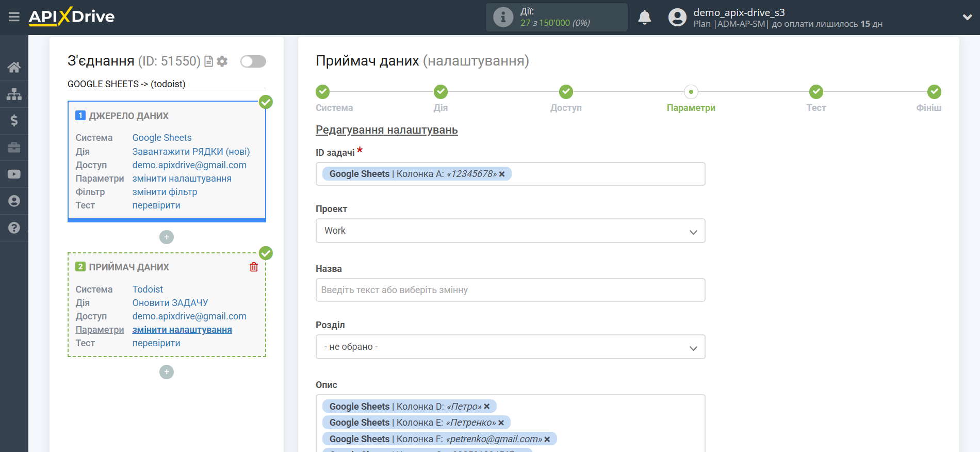
Task: Remove the Колонка A variable tag
Action: tap(502, 174)
